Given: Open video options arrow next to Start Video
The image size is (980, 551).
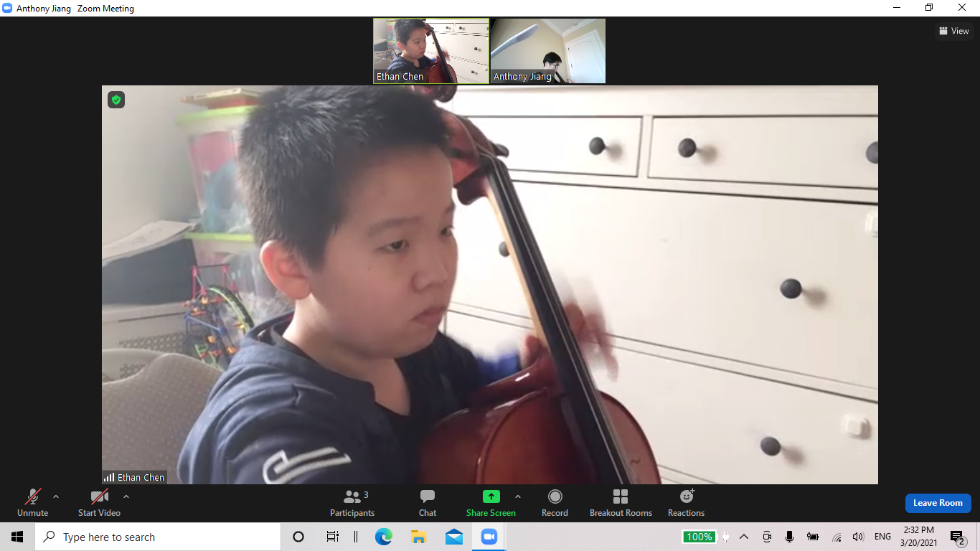Looking at the screenshot, I should (x=126, y=496).
